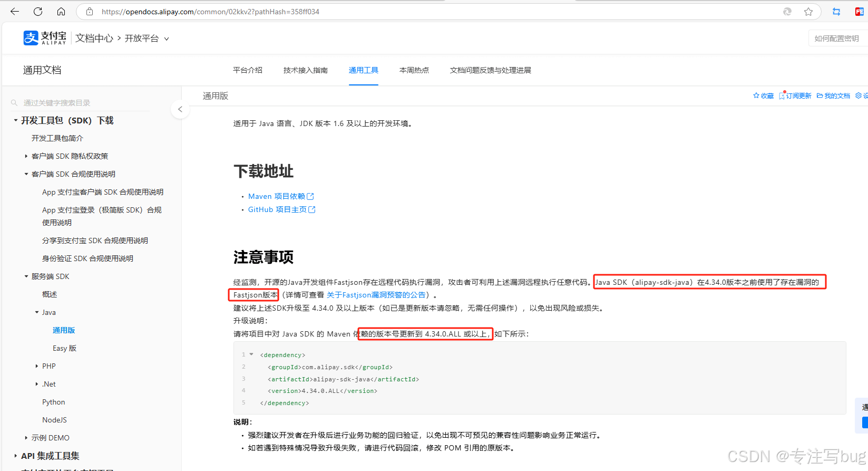
Task: Click the 如何配置密钥 search box
Action: point(838,39)
